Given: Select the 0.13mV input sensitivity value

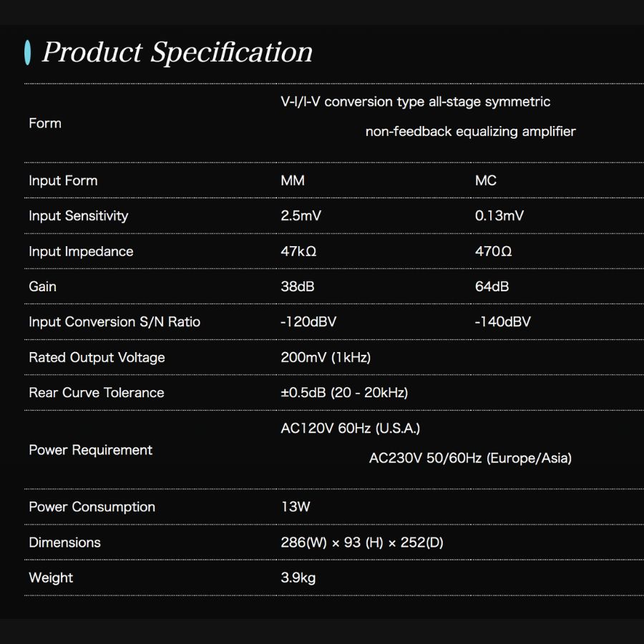Looking at the screenshot, I should tap(499, 215).
